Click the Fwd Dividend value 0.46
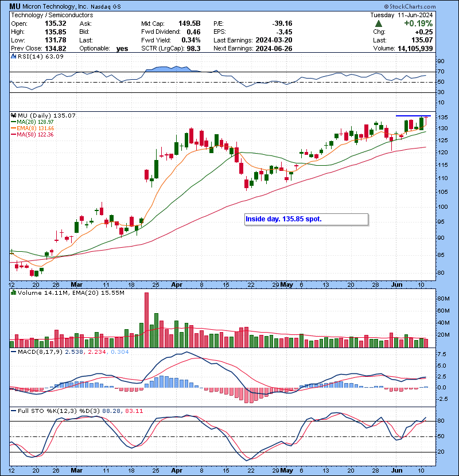The image size is (459, 476). (x=193, y=32)
